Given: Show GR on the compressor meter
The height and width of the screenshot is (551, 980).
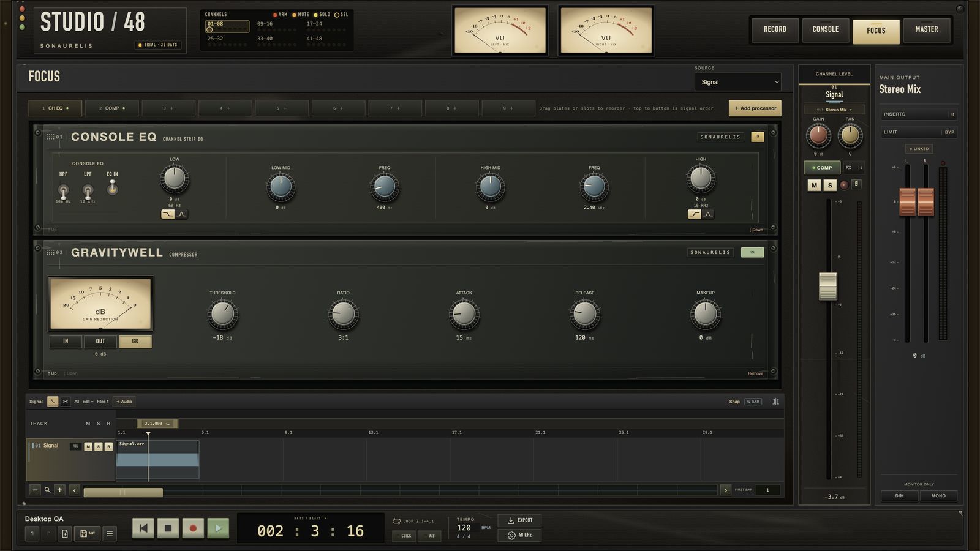Looking at the screenshot, I should pos(135,341).
